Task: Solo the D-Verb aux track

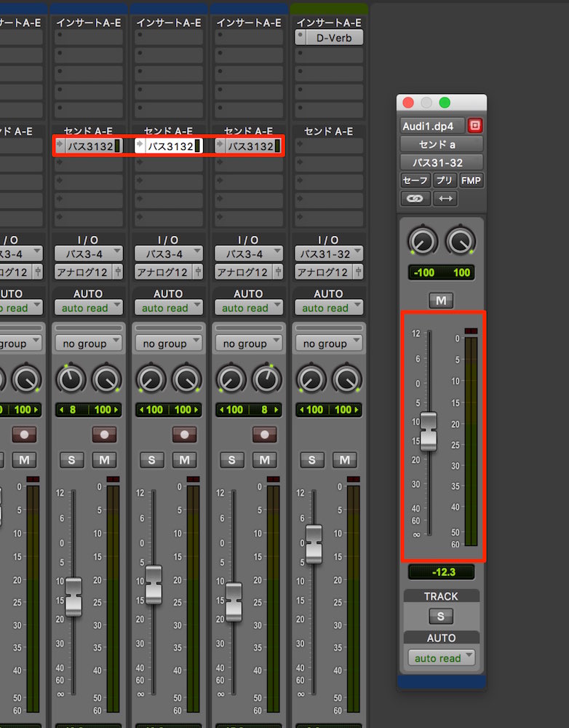Action: pos(312,460)
